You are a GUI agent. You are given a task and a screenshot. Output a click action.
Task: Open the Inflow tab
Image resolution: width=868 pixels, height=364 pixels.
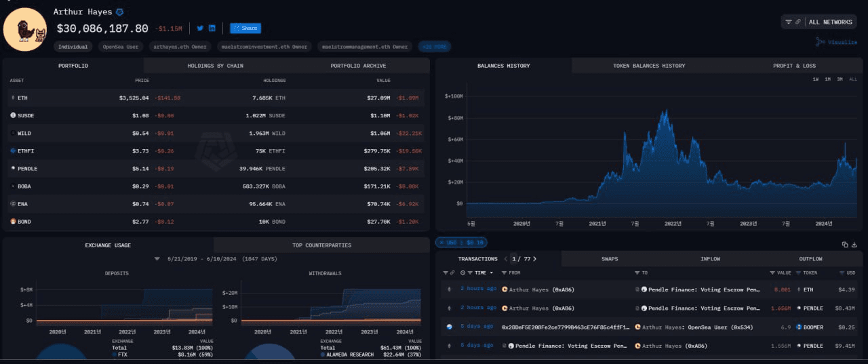[710, 259]
